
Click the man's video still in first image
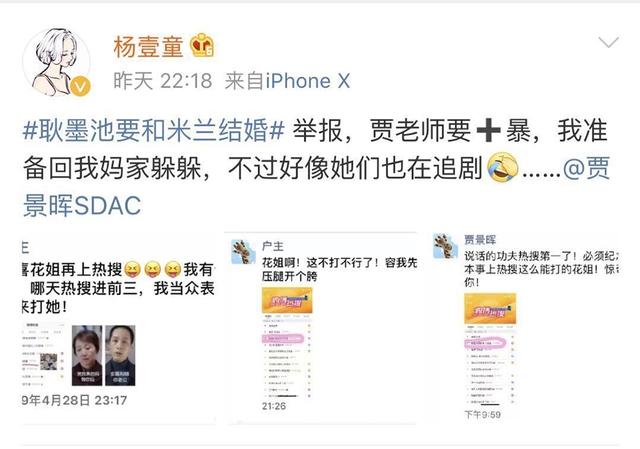click(x=120, y=356)
